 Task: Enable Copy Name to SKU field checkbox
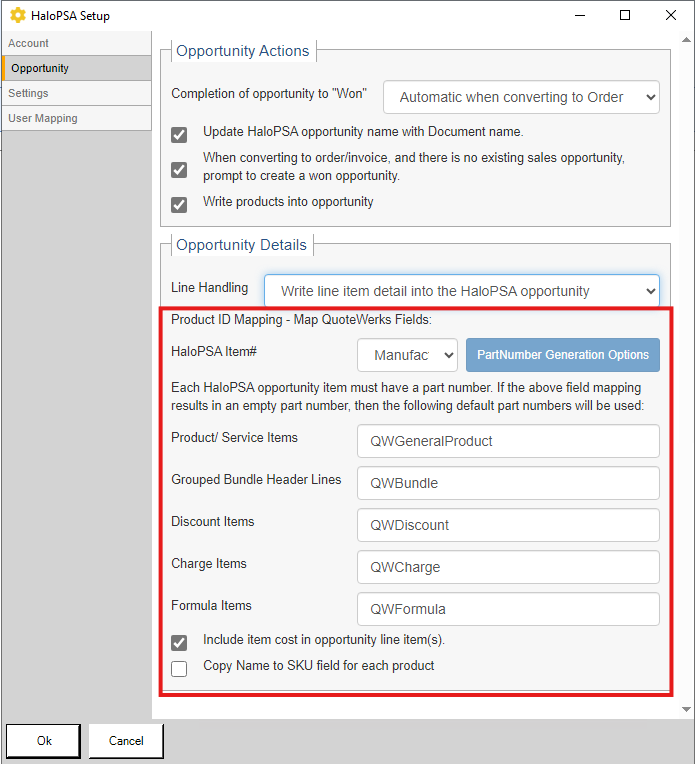[x=179, y=669]
